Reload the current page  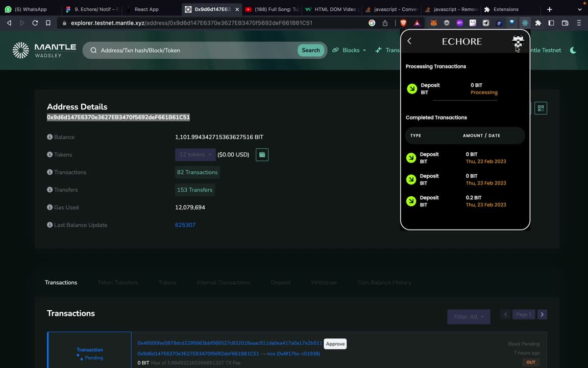click(35, 23)
